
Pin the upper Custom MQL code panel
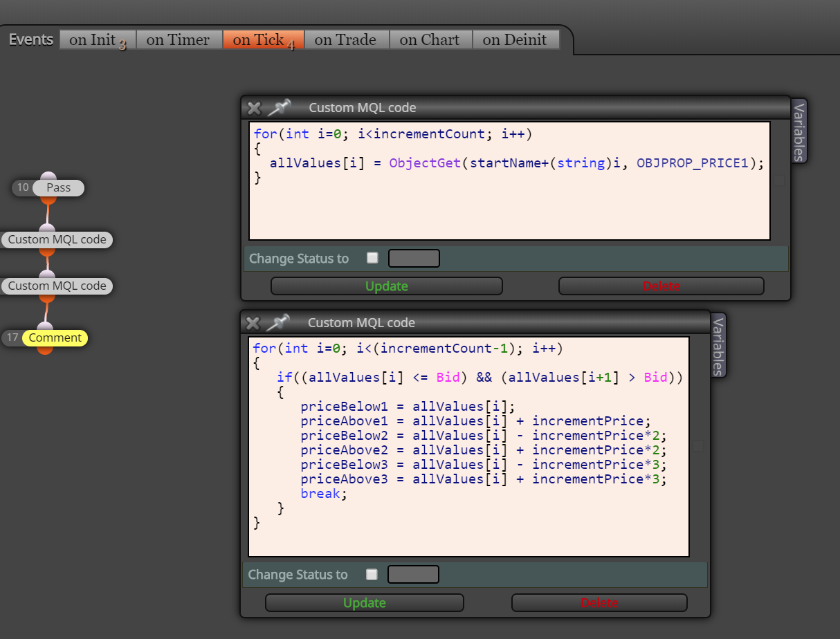280,107
